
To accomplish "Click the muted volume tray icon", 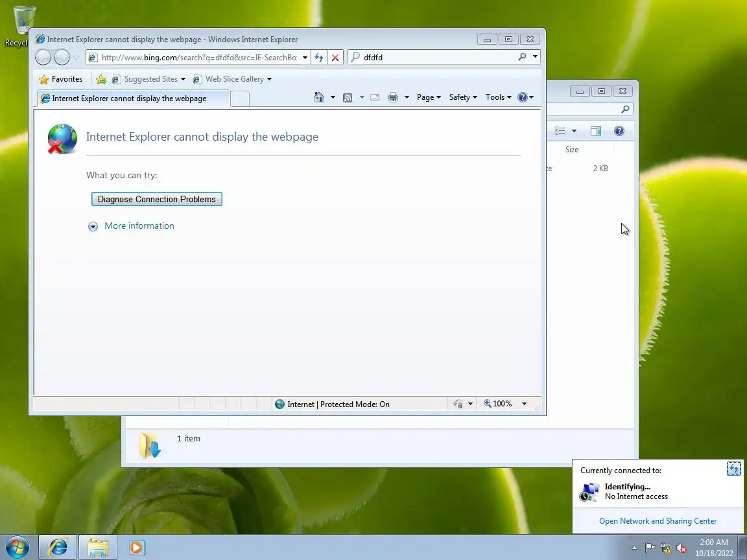I will point(682,548).
